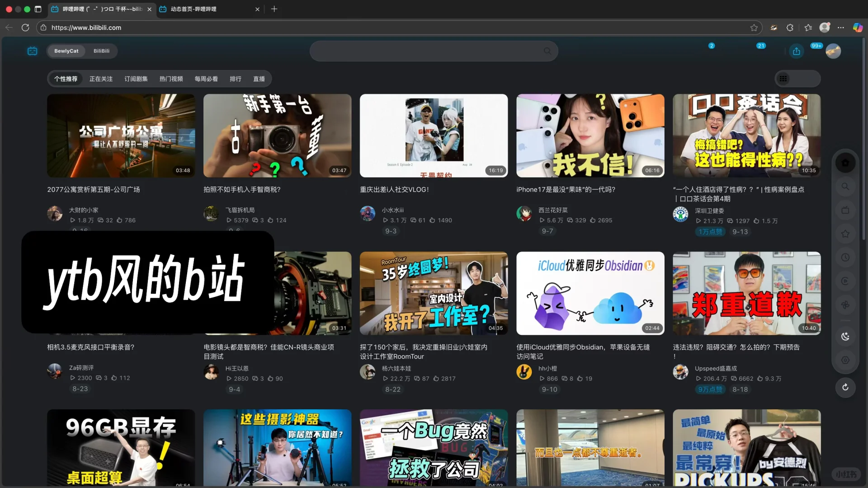Refresh the feed with the circular arrow button
The width and height of the screenshot is (868, 488).
click(845, 387)
